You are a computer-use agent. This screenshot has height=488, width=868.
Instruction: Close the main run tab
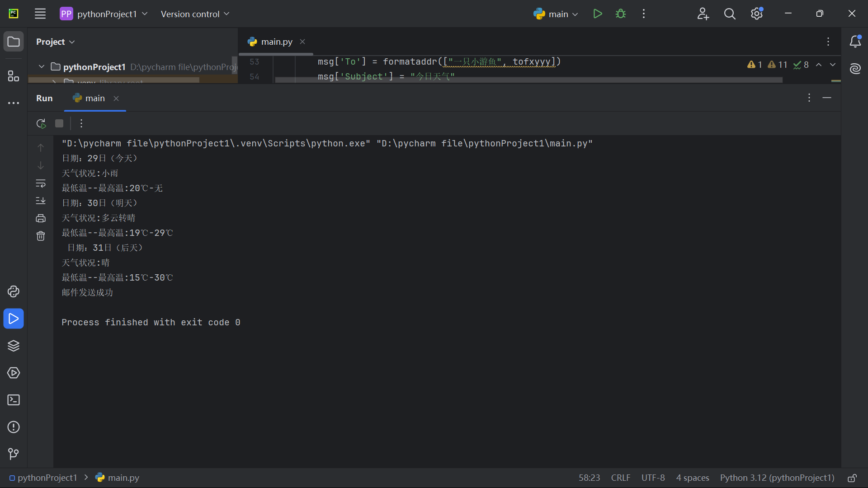click(116, 99)
